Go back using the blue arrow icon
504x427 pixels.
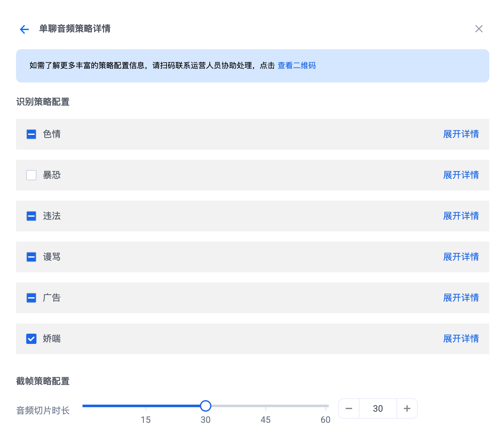pyautogui.click(x=24, y=29)
